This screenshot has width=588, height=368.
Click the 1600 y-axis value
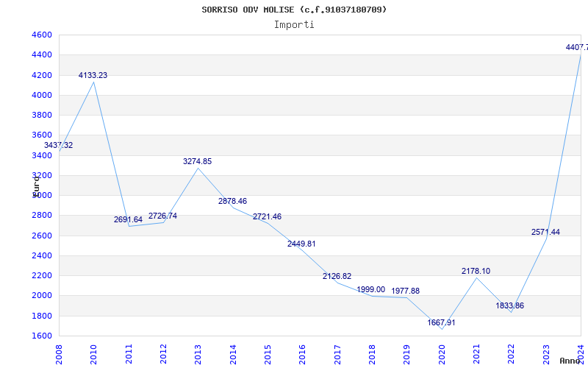tap(42, 336)
